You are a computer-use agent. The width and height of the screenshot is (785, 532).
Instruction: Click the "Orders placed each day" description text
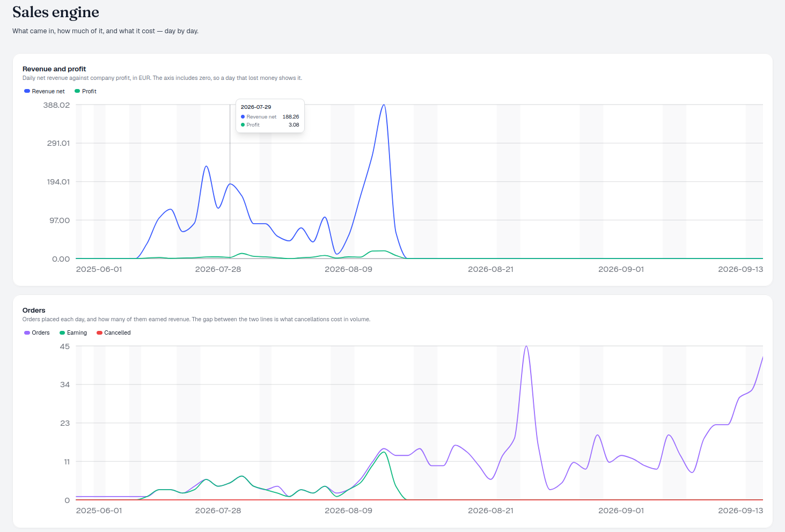(196, 319)
